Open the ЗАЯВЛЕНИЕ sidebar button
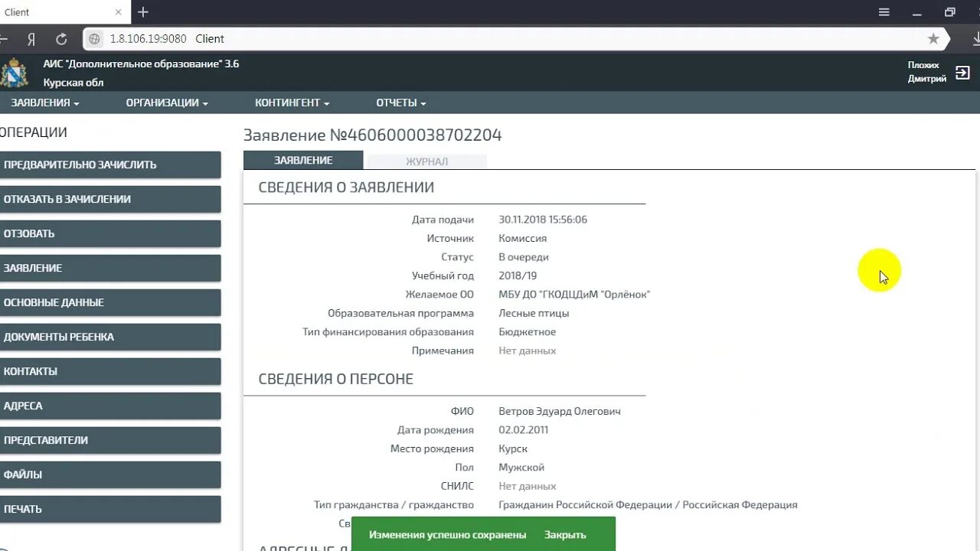Screen dimensions: 980x551 tap(110, 268)
